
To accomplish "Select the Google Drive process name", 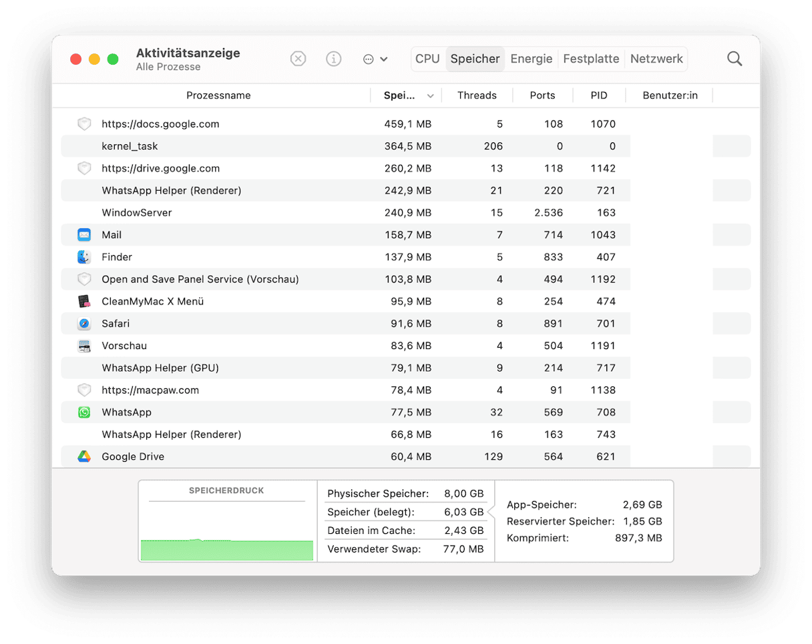I will pyautogui.click(x=133, y=456).
